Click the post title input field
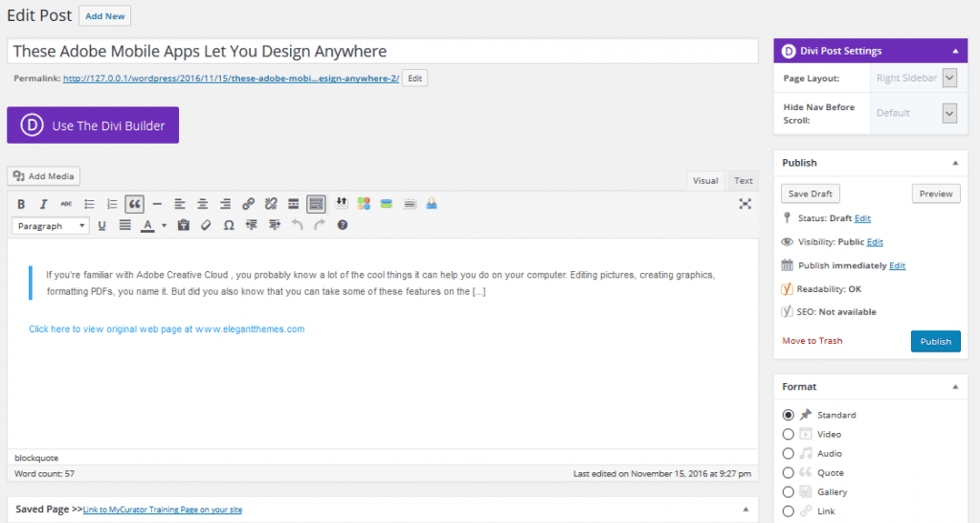Viewport: 980px width, 523px height. pos(383,52)
